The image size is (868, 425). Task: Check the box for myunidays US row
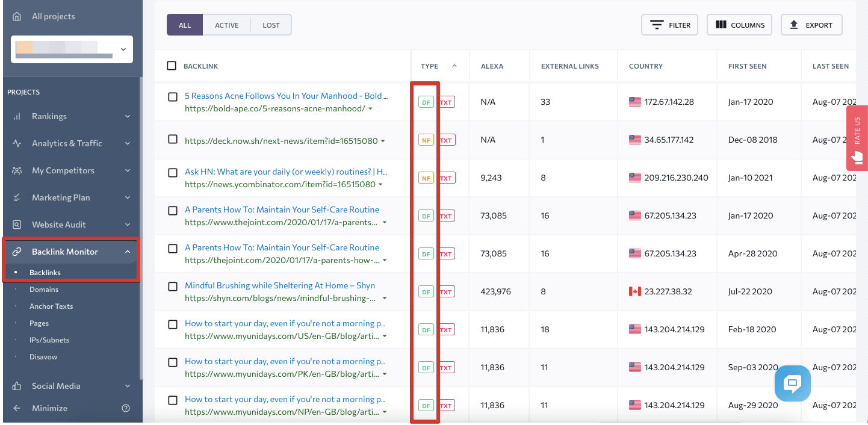173,324
